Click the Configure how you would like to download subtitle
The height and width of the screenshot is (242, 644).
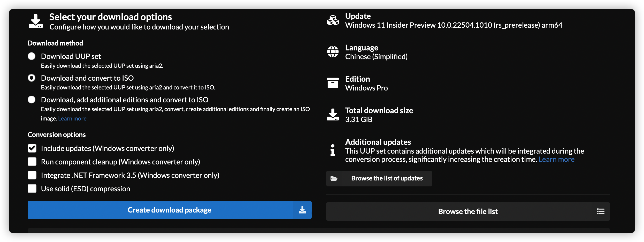pyautogui.click(x=139, y=27)
